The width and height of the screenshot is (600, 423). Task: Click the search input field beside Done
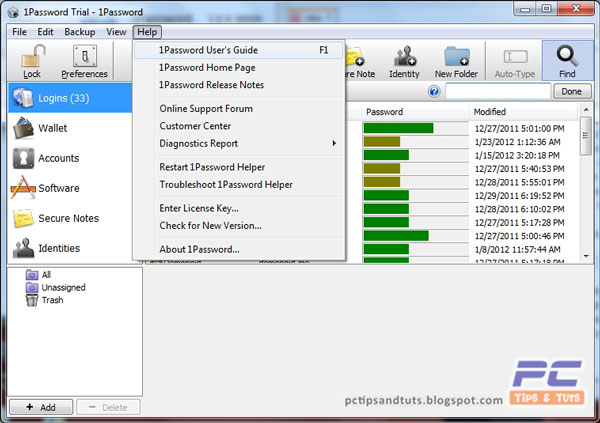497,91
